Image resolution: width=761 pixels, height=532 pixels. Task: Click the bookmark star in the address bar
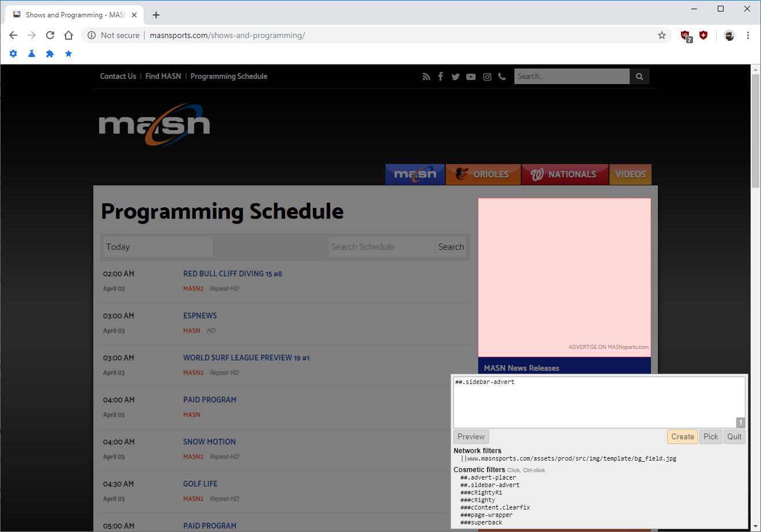pyautogui.click(x=661, y=35)
